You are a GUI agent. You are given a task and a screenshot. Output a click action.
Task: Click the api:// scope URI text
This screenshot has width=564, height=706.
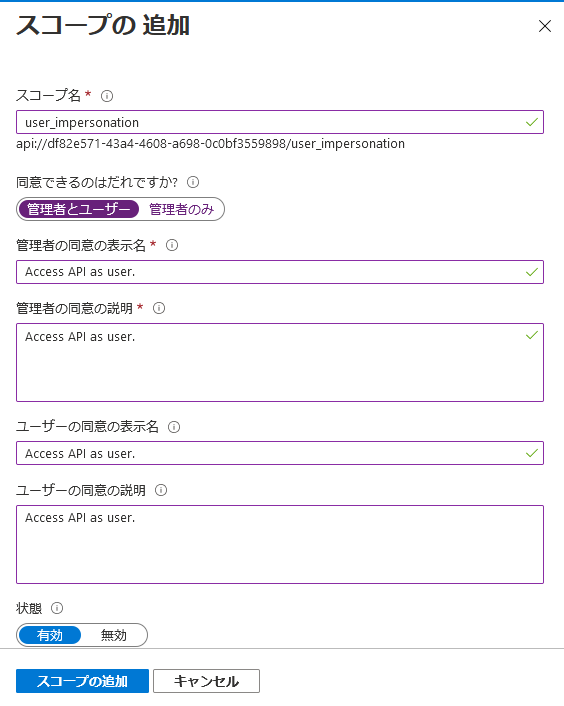point(210,144)
